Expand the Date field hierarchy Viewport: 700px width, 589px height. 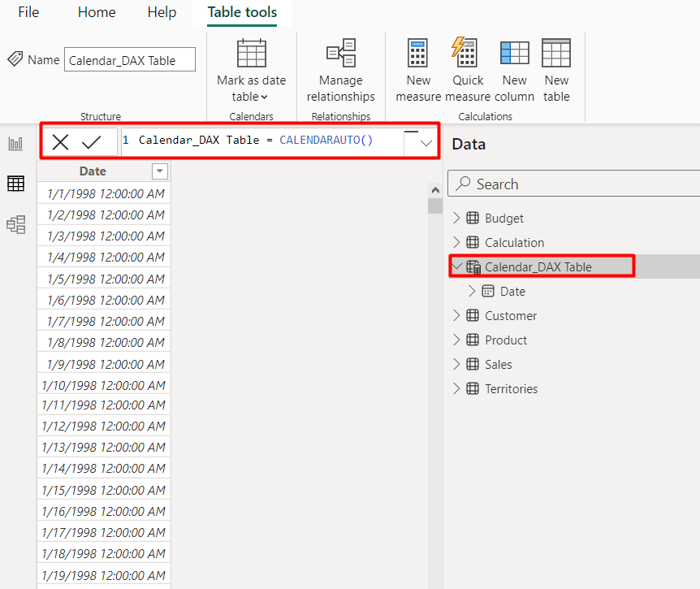point(472,291)
